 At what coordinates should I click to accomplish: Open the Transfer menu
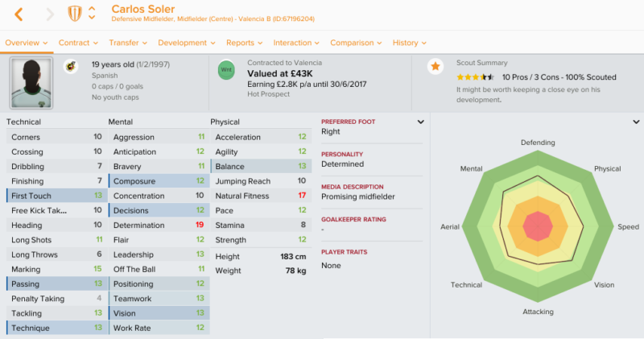128,43
